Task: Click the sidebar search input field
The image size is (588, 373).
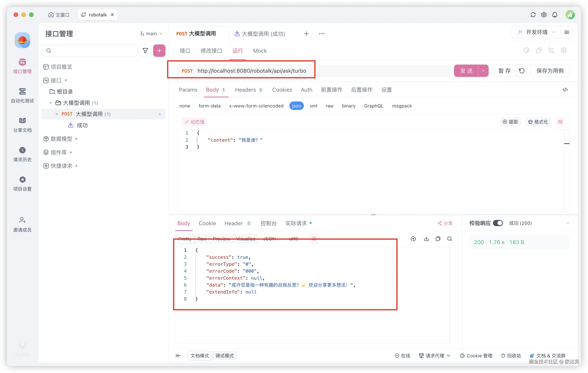Action: (93, 50)
